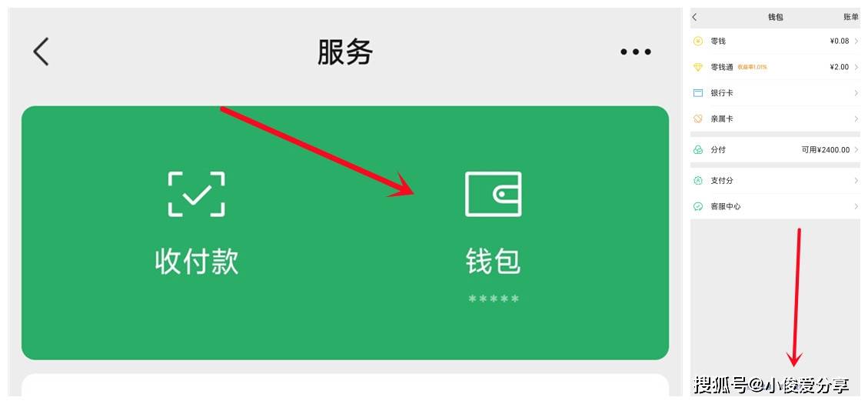Expand the 银行卡 row chevron
This screenshot has width=868, height=404.
856,93
